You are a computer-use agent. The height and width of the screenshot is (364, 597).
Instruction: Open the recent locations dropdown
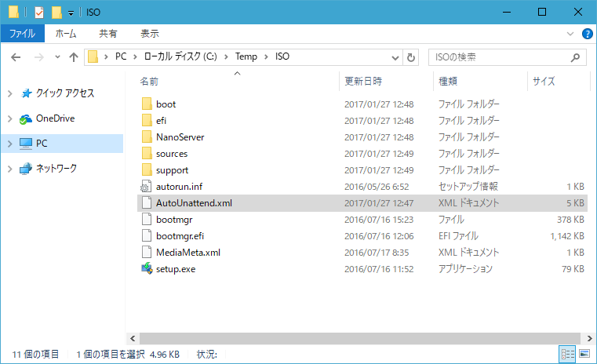(57, 56)
